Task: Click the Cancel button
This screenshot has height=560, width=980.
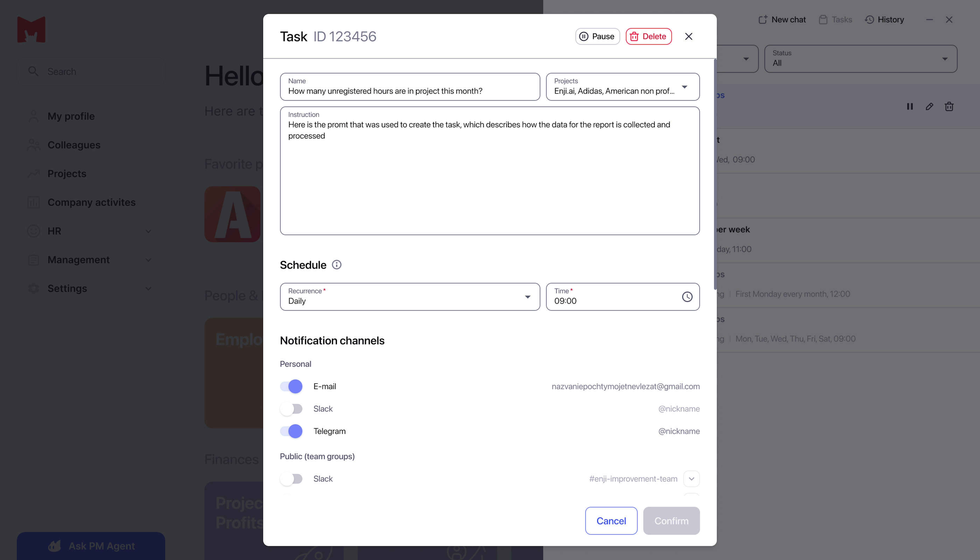Action: (x=611, y=520)
